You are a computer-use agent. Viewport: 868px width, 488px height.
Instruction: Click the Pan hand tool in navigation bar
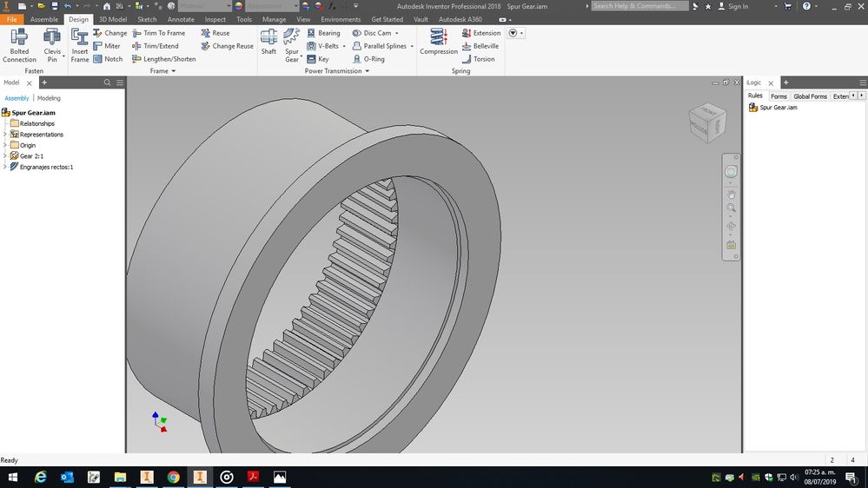731,195
